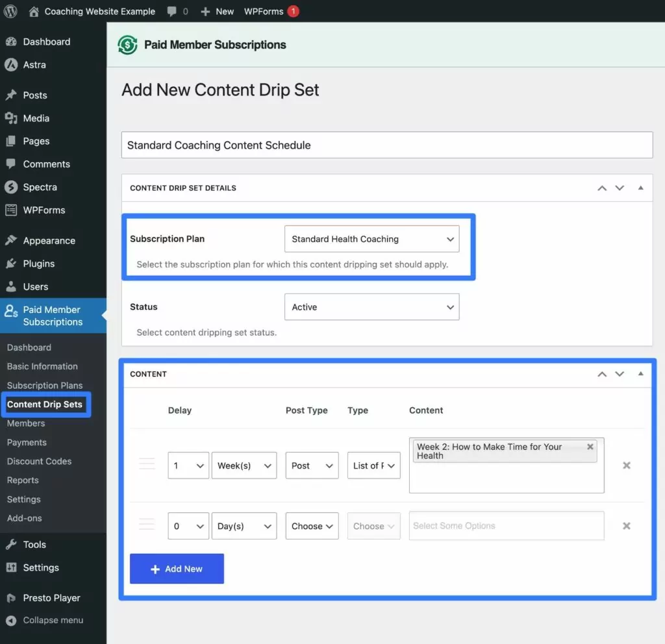This screenshot has height=644, width=665.
Task: Open Basic Information submenu item
Action: click(42, 366)
